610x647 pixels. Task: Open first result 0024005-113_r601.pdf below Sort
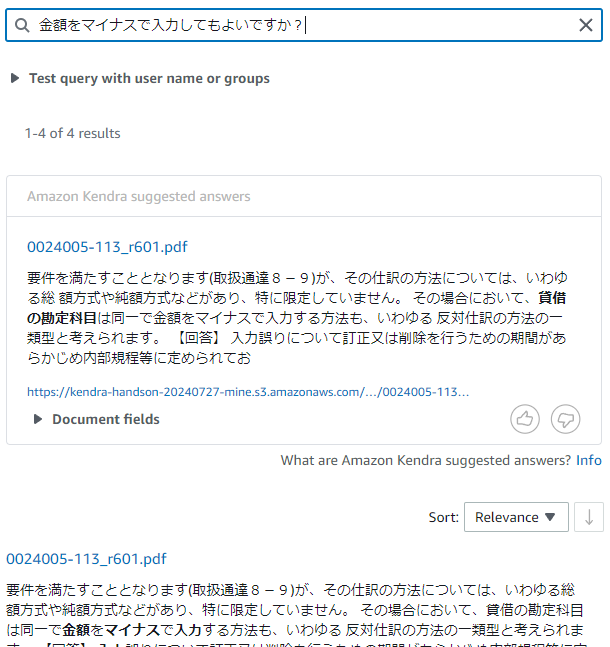pos(86,559)
